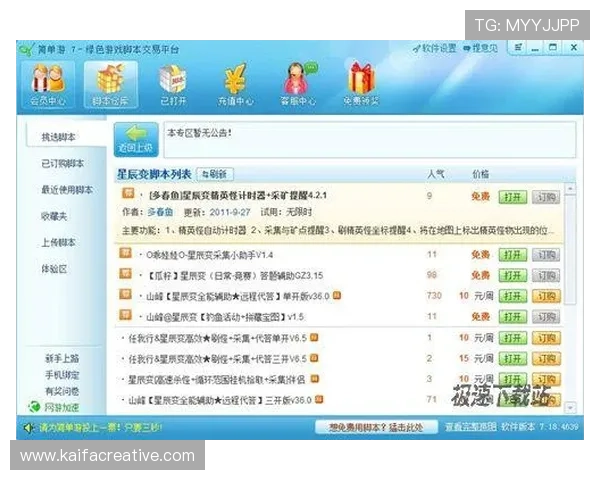Click the badge after 任我行 代答三开V6.5
The width and height of the screenshot is (600, 480).
pos(314,358)
